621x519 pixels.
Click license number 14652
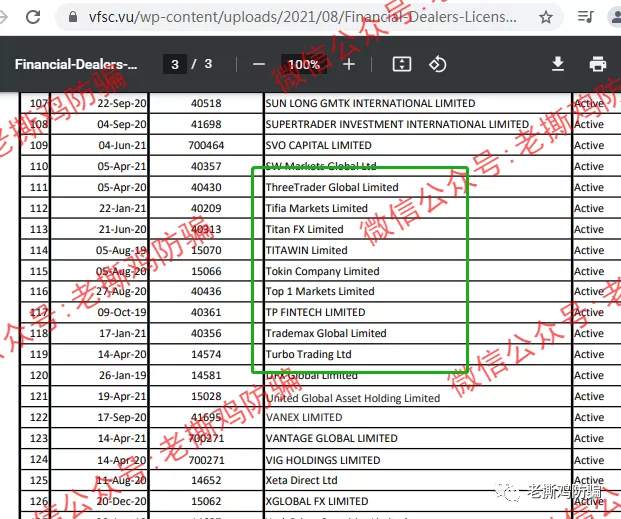(206, 481)
